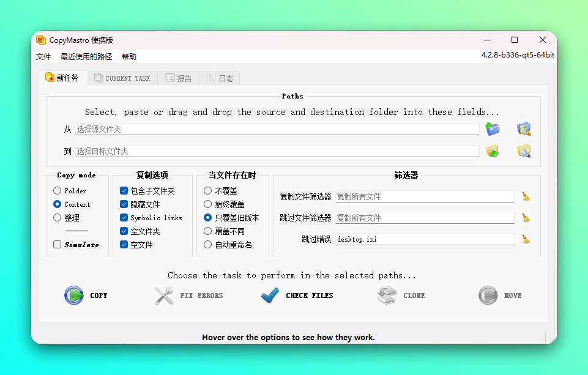Click the yellow folder icon to browse the destination folder
This screenshot has height=375, width=588.
(493, 151)
